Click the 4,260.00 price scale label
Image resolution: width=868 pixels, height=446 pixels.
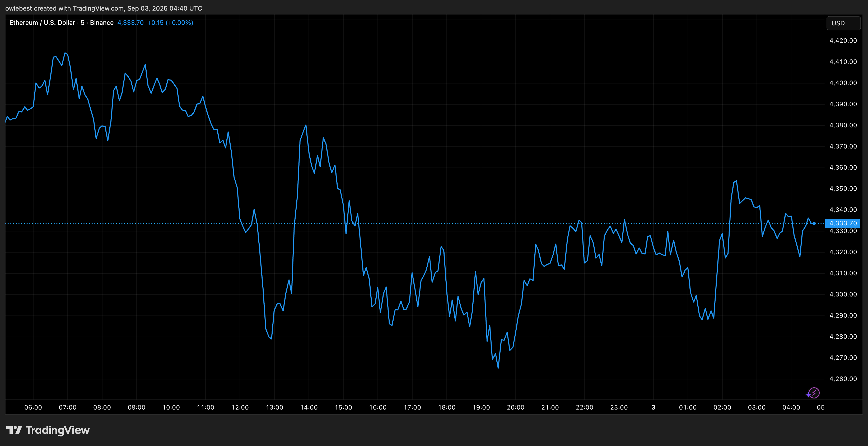click(x=843, y=379)
